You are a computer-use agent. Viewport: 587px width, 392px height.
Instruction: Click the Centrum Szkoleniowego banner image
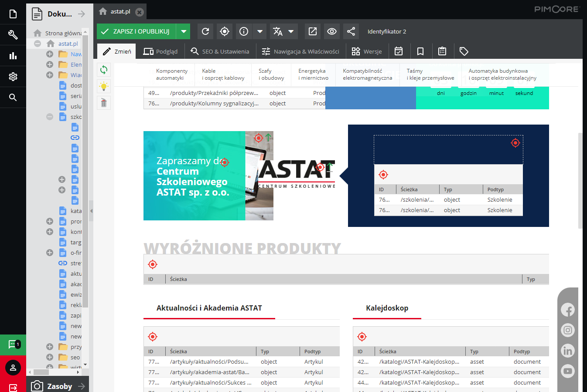[x=208, y=176]
